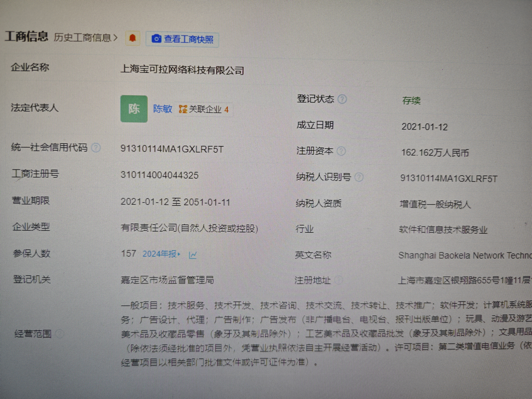532x399 pixels.
Task: Click the 工商信息 section heading
Action: [26, 36]
